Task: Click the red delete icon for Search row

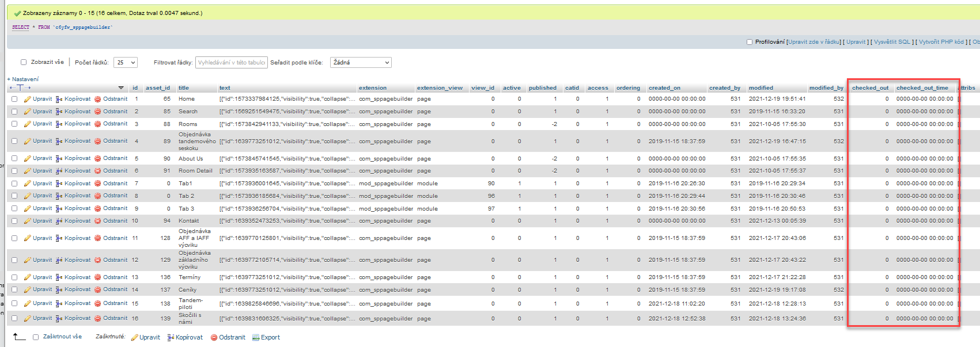Action: (98, 112)
